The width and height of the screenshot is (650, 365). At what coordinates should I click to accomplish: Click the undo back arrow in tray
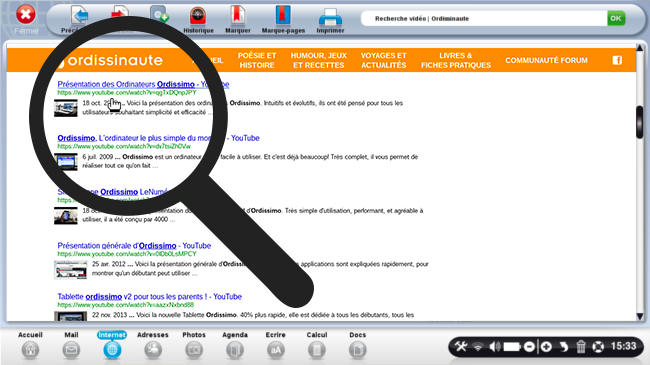pyautogui.click(x=563, y=346)
